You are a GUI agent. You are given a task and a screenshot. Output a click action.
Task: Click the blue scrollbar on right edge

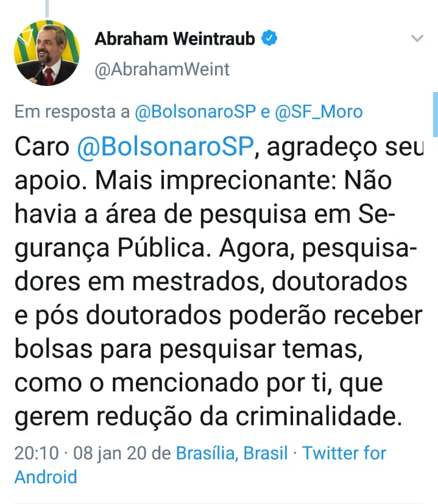[435, 115]
